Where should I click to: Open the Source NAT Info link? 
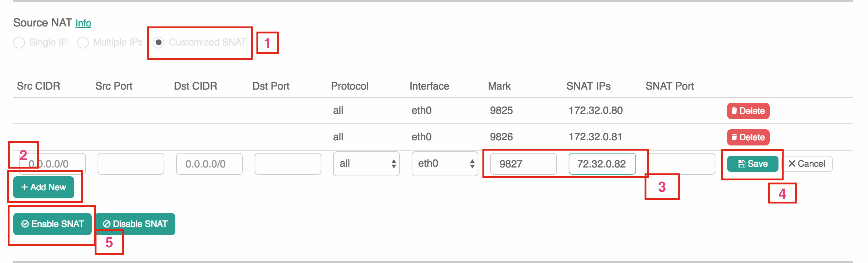tap(83, 23)
